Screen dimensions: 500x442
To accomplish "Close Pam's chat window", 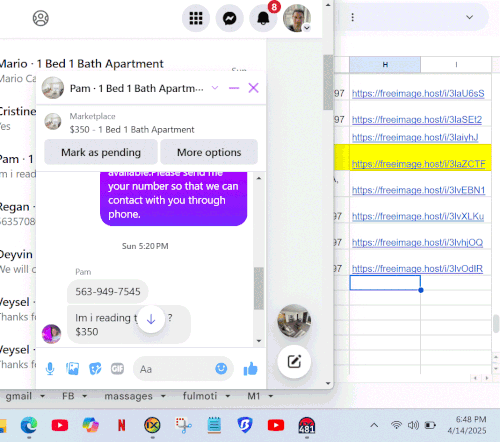I will [x=253, y=88].
